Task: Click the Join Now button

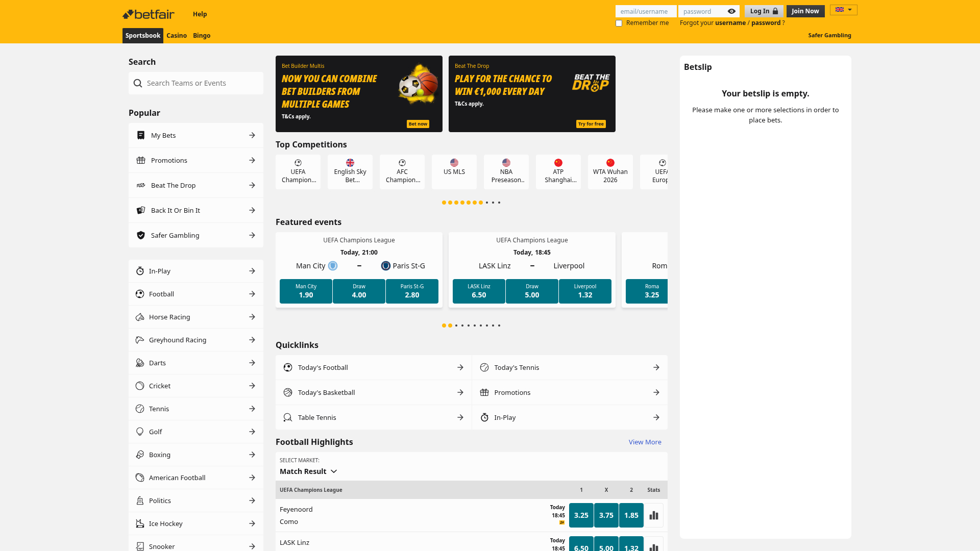Action: [805, 11]
